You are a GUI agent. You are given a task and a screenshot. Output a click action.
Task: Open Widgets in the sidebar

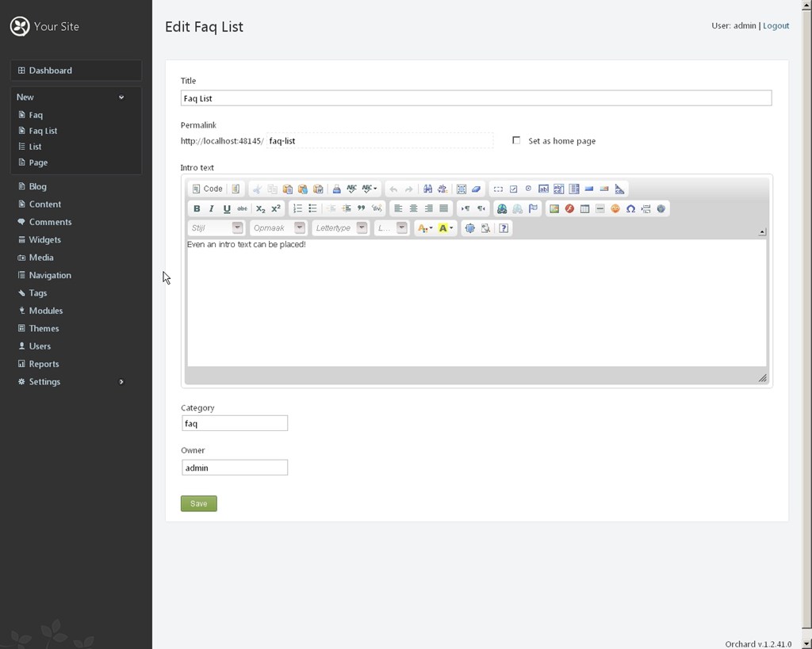point(44,239)
